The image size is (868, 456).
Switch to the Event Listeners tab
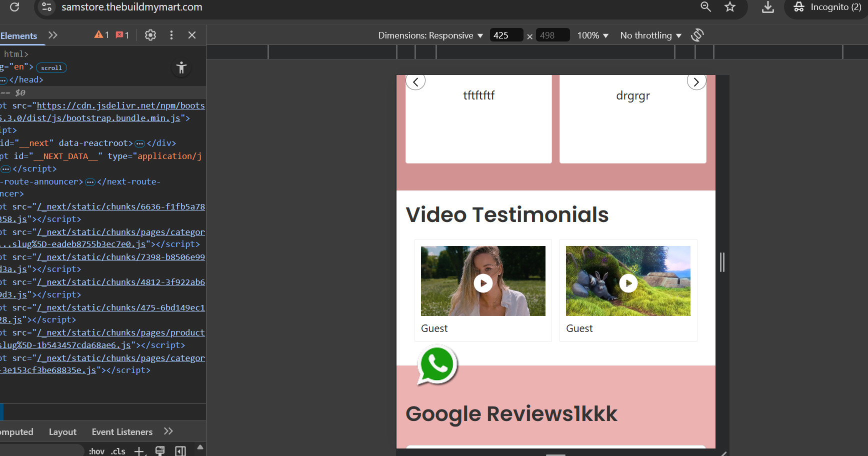(122, 432)
